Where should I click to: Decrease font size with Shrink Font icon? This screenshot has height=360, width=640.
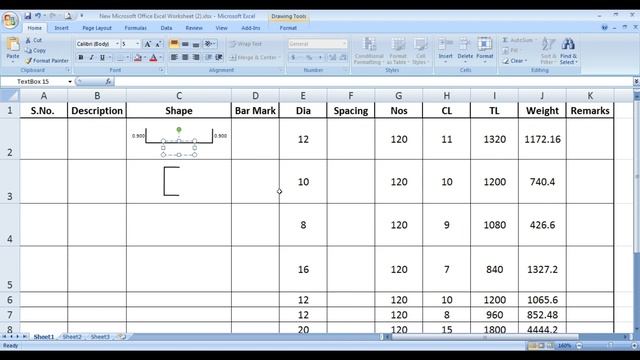click(158, 44)
